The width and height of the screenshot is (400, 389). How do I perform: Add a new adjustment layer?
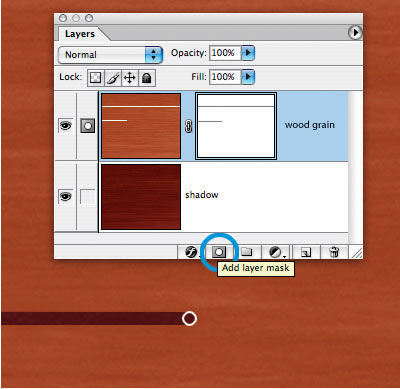[x=276, y=252]
